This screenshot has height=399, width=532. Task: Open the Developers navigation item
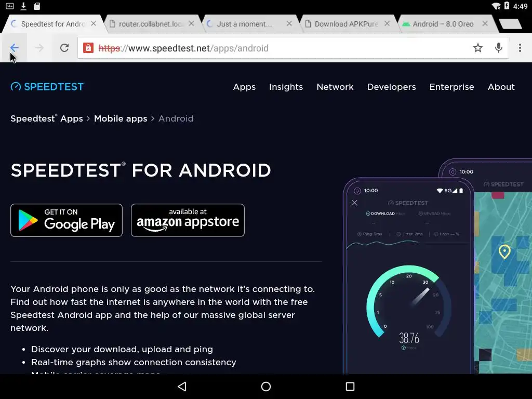tap(391, 87)
